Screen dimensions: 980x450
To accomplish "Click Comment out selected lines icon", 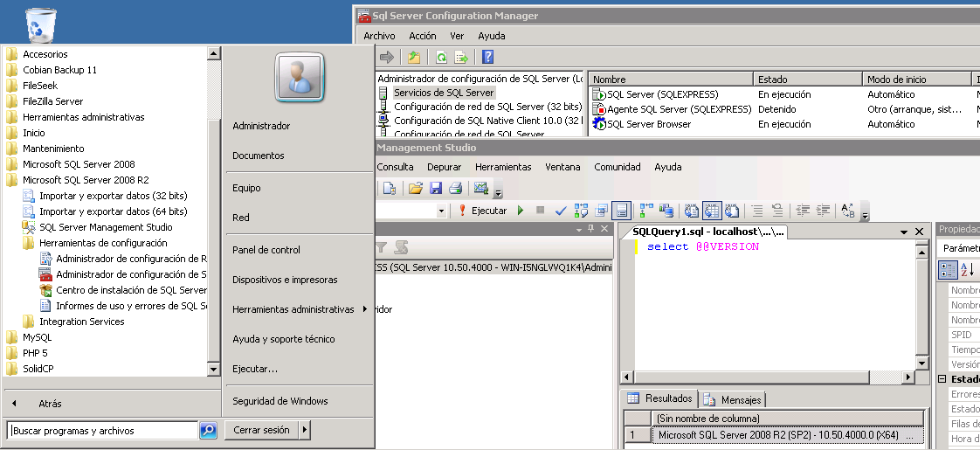I will click(x=757, y=211).
